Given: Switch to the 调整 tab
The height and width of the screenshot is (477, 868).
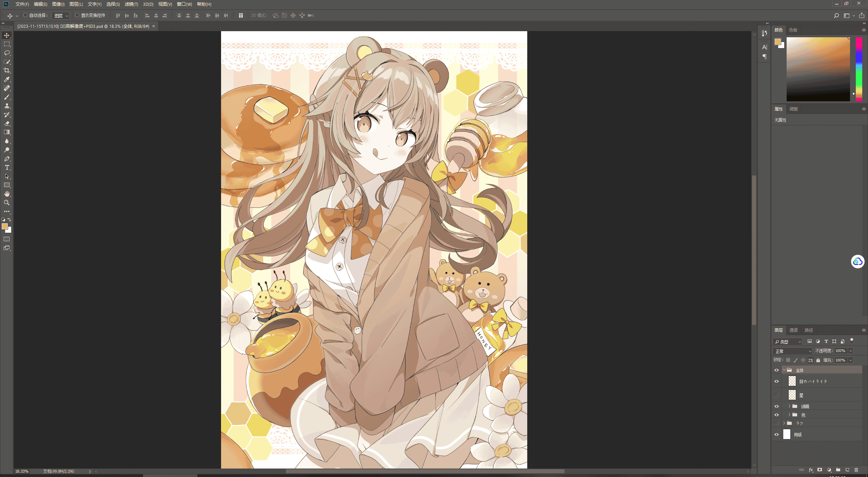Looking at the screenshot, I should tap(793, 109).
